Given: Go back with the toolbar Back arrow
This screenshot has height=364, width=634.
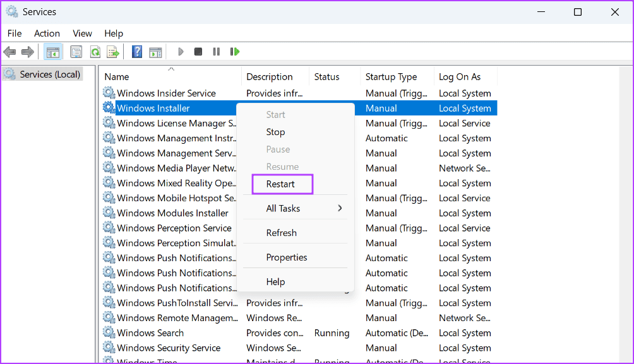Looking at the screenshot, I should point(9,52).
